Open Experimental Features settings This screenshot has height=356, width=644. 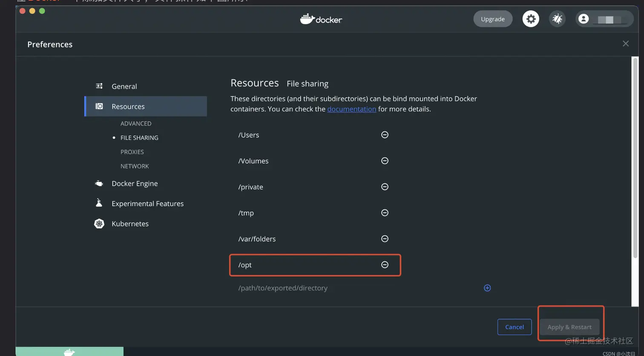pyautogui.click(x=147, y=203)
